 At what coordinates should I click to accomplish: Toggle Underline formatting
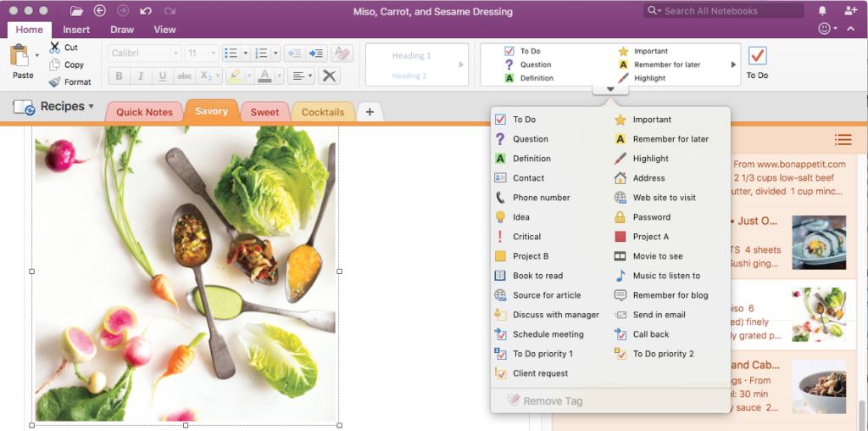(x=162, y=76)
